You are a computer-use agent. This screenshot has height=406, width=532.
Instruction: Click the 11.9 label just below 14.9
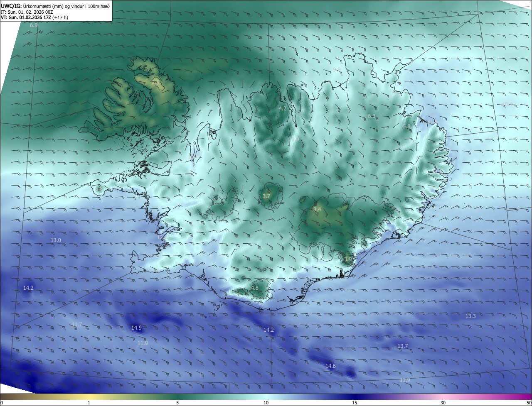[x=143, y=343]
